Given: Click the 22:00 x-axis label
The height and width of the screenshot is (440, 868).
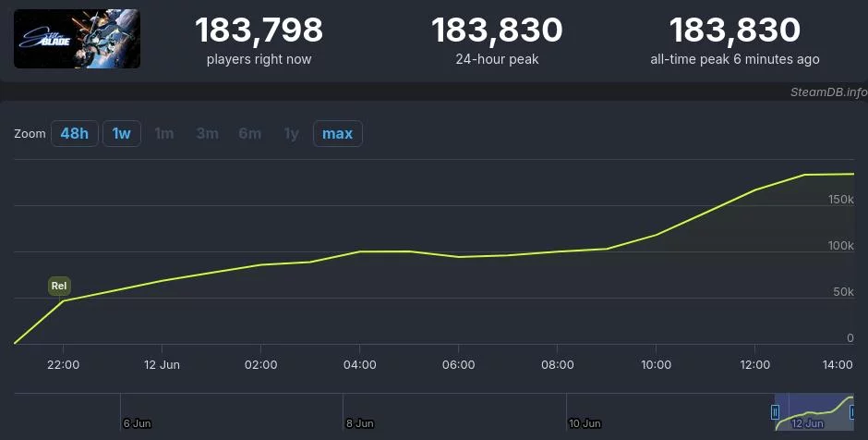Looking at the screenshot, I should click(63, 364).
